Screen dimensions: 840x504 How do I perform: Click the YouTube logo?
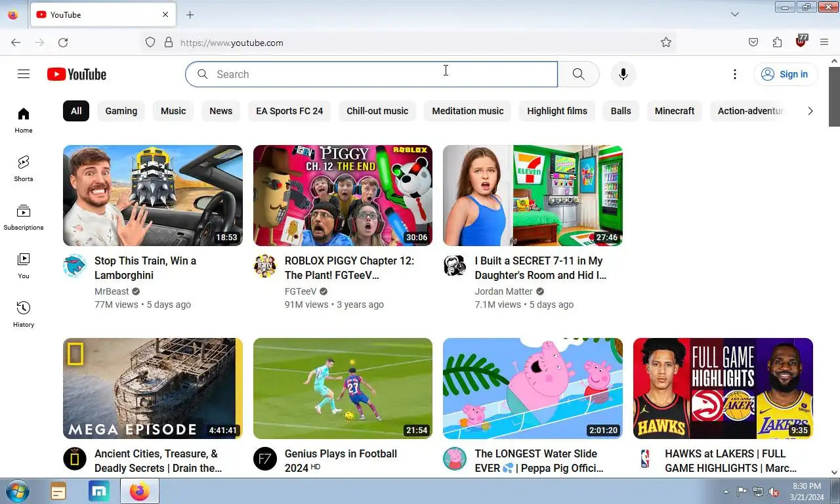[x=77, y=74]
